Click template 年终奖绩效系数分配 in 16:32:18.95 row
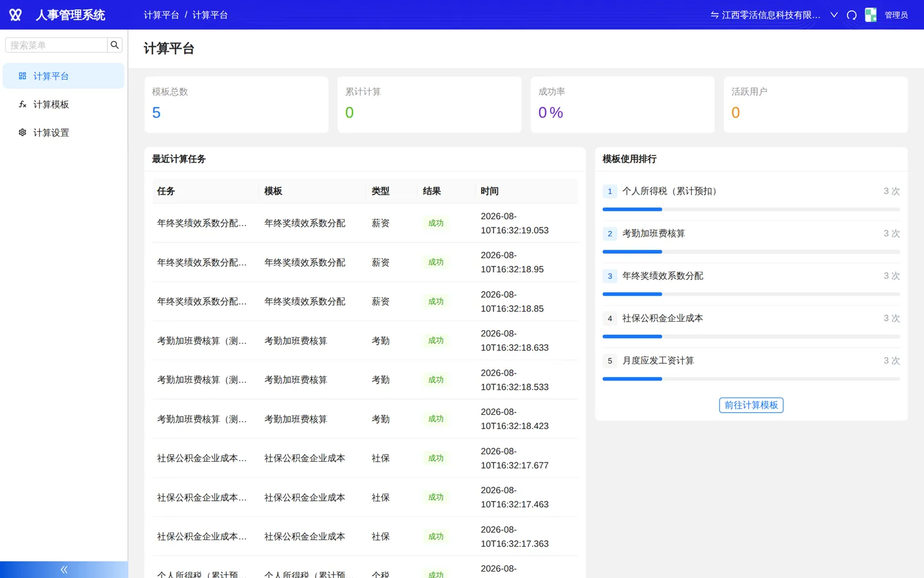This screenshot has width=924, height=578. coord(305,262)
